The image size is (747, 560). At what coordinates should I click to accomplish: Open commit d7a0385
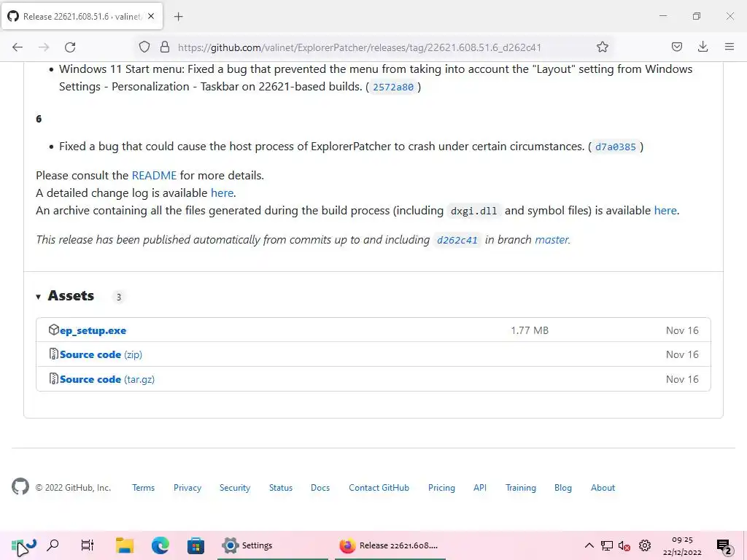(616, 147)
